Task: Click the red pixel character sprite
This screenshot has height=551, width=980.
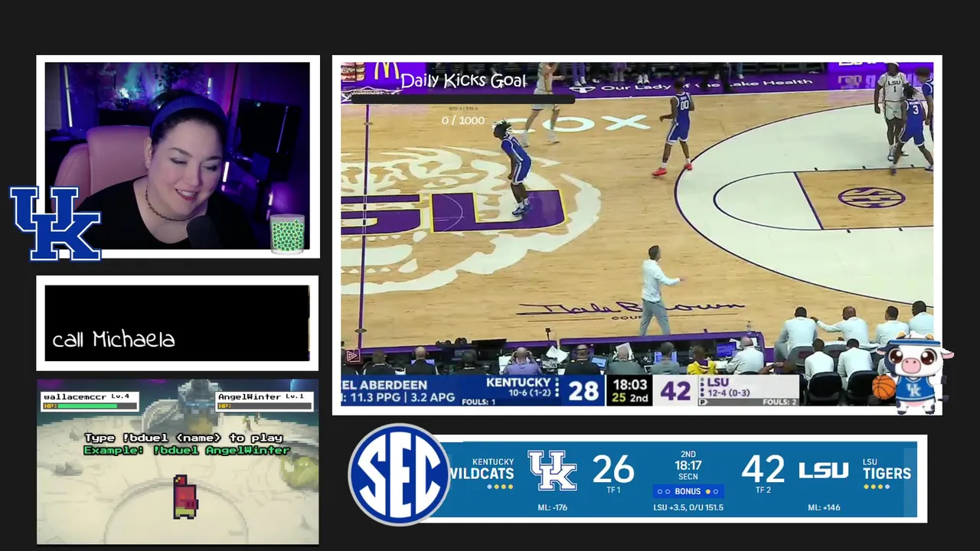Action: click(x=185, y=496)
